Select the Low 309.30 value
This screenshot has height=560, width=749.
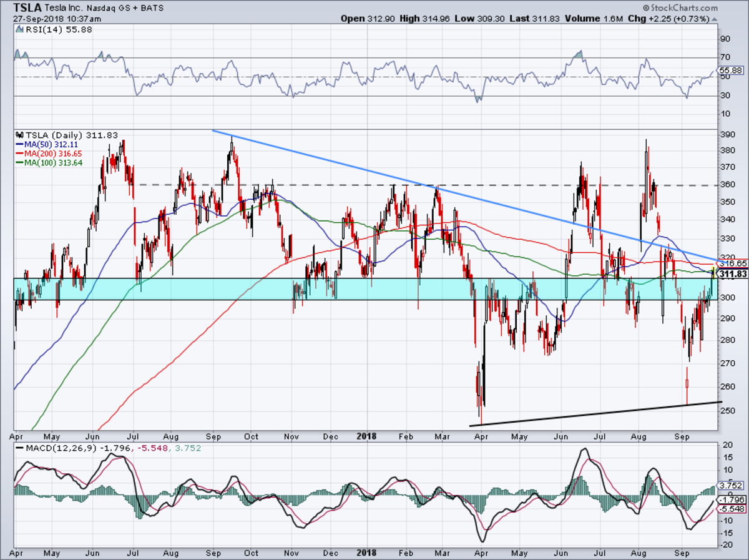tap(479, 19)
